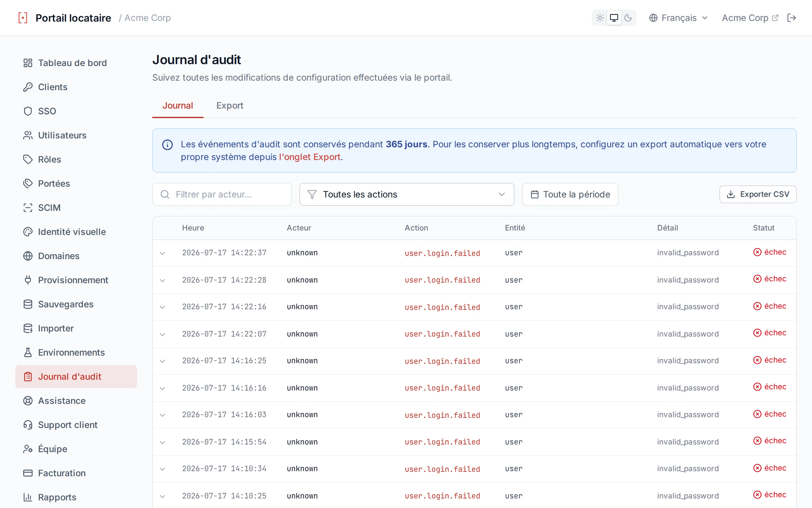Click the Acteur column header
Viewport: 812px width, 508px height.
(x=298, y=228)
